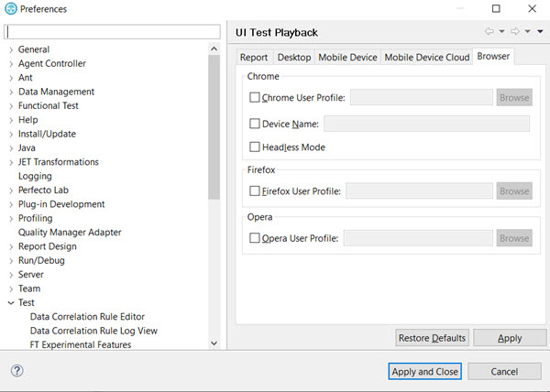This screenshot has height=392, width=550.
Task: Select Quality Manager Adapter tree item
Action: pyautogui.click(x=70, y=233)
